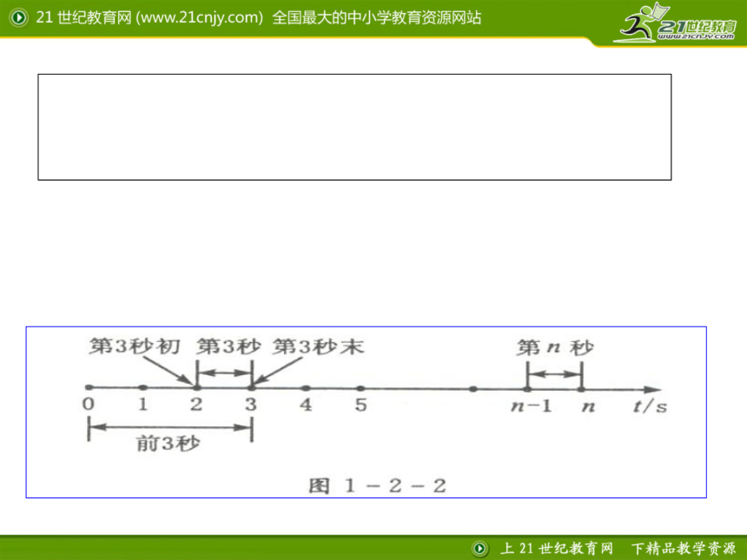Image resolution: width=747 pixels, height=560 pixels.
Task: Click the figure caption 图1-2-2
Action: pos(377,485)
